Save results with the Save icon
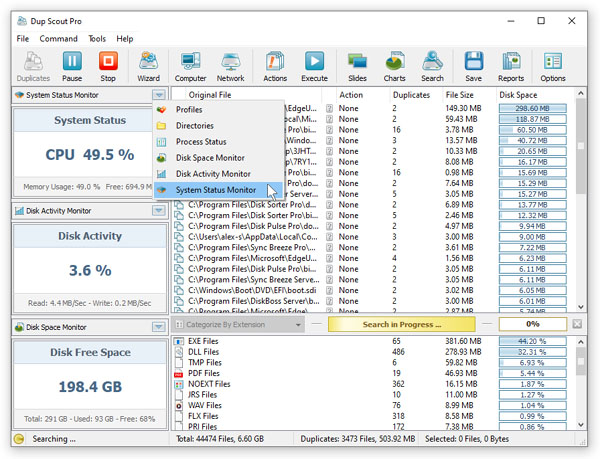 tap(474, 67)
